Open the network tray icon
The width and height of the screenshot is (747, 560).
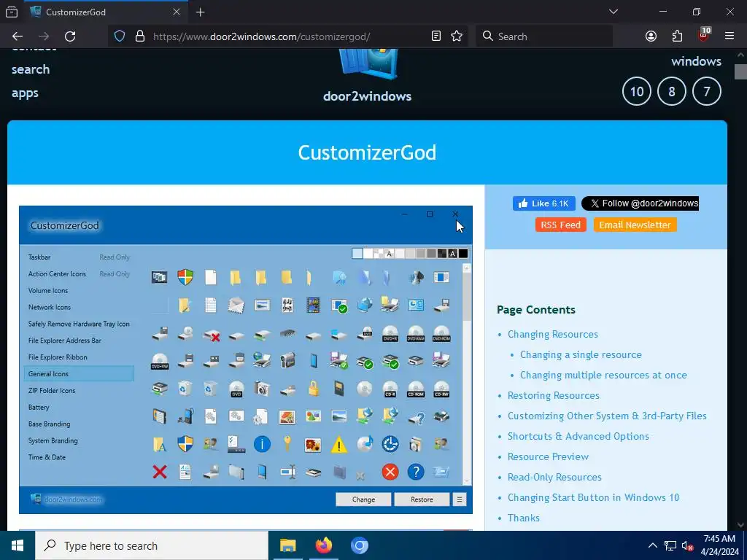tap(670, 545)
